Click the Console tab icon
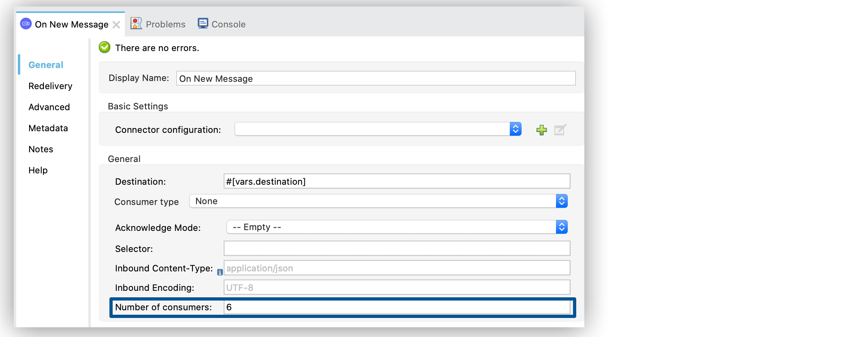The width and height of the screenshot is (868, 337). (x=203, y=23)
